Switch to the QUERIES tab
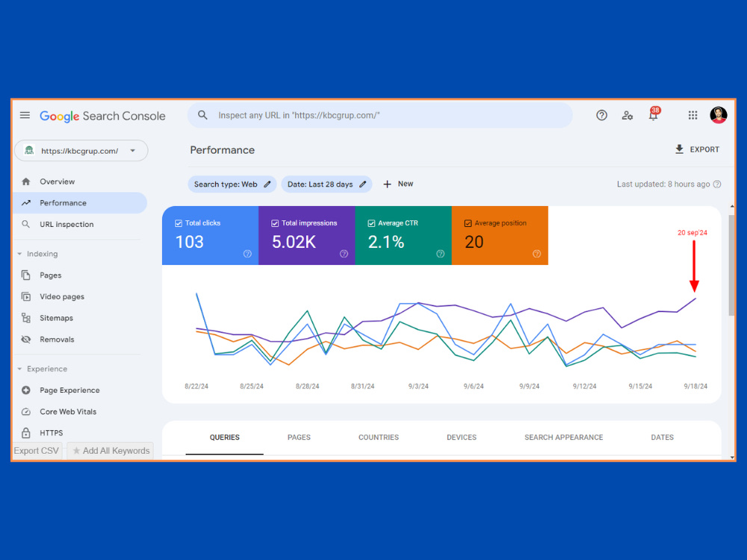Screen dimensions: 747x560 pos(224,437)
